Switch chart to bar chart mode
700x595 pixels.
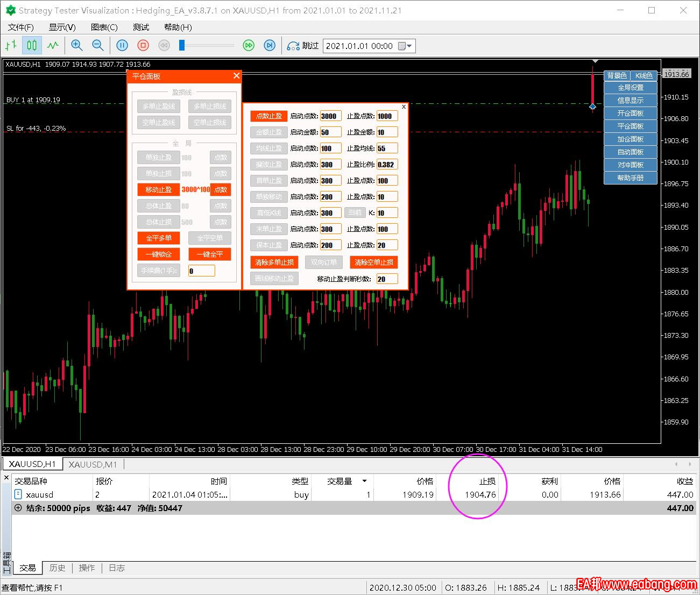11,46
